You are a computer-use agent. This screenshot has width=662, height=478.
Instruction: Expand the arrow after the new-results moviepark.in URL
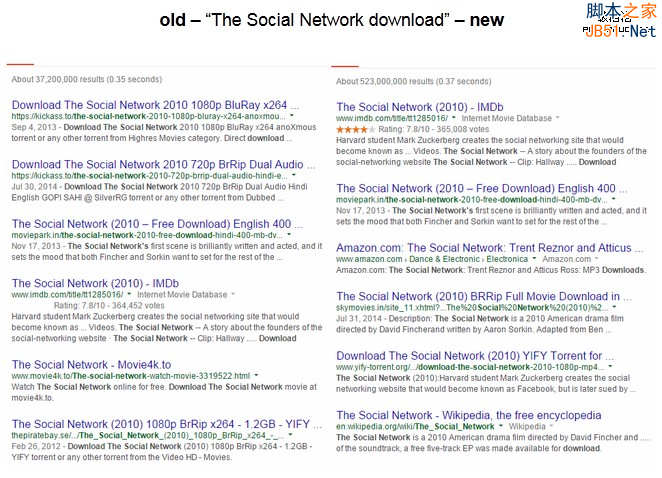614,199
